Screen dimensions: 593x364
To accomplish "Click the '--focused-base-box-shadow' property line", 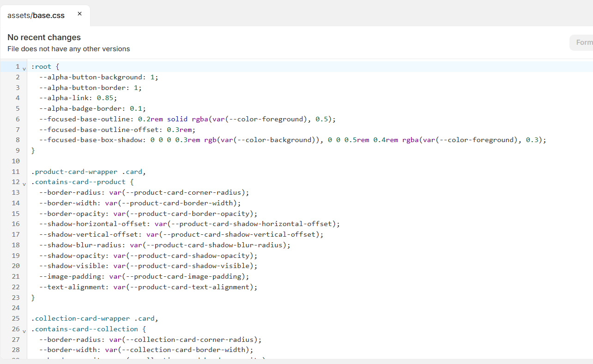I will 293,140.
